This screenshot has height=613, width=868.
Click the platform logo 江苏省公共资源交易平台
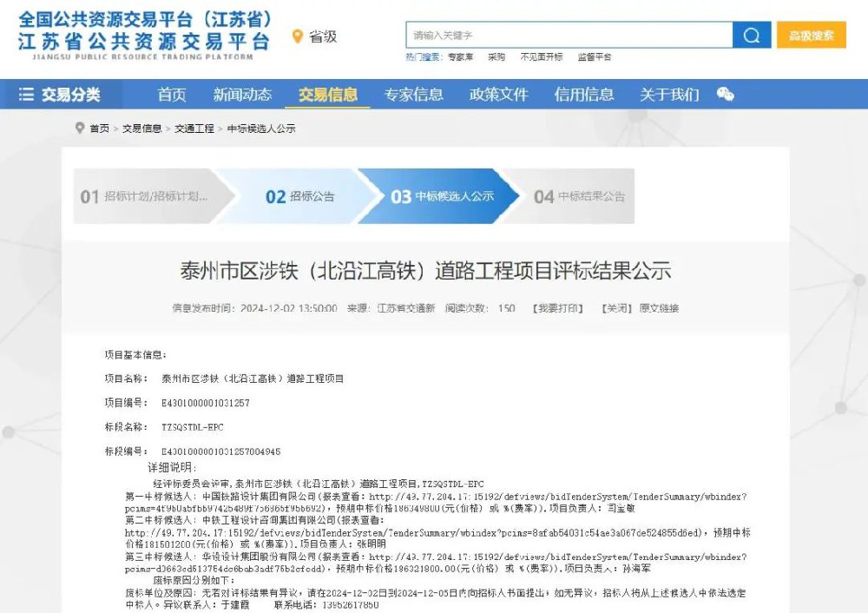144,35
